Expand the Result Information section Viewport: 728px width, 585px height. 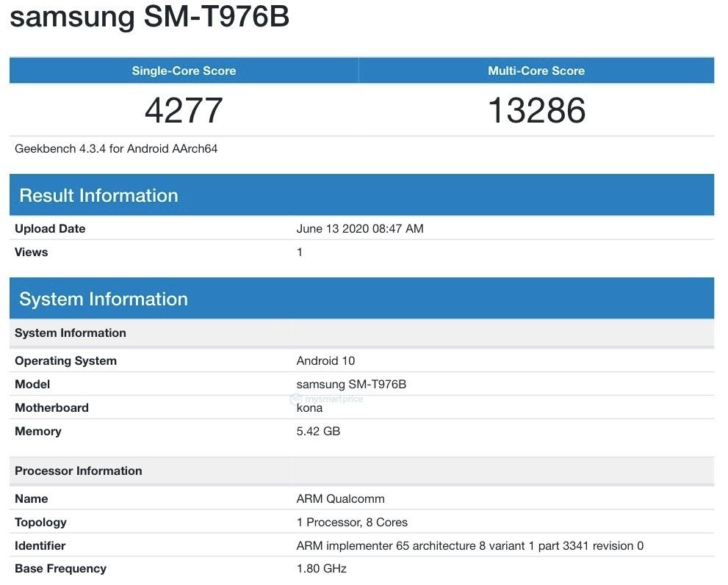pos(99,195)
